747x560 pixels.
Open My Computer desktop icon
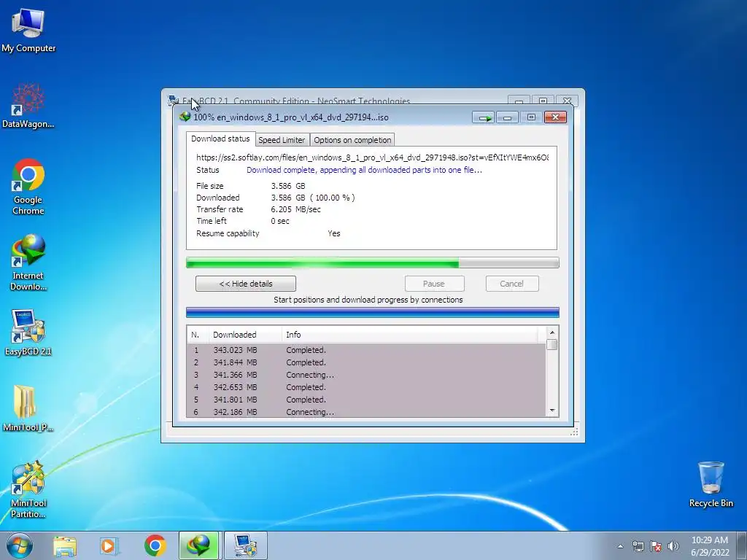[x=28, y=30]
